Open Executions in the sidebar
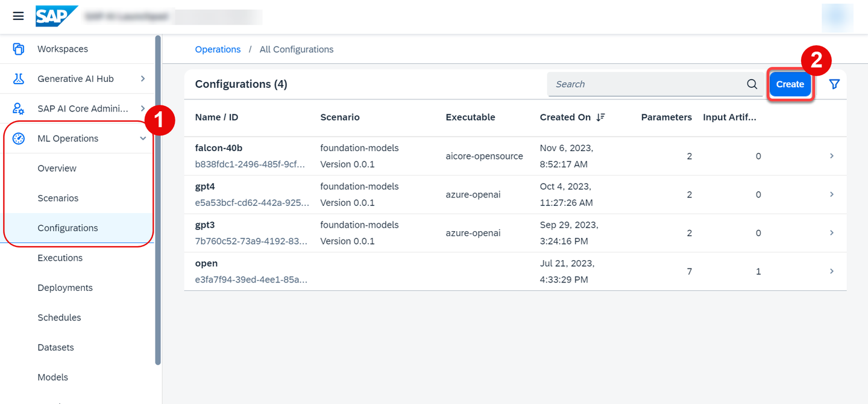Screen dimensions: 868x404 click(x=60, y=258)
